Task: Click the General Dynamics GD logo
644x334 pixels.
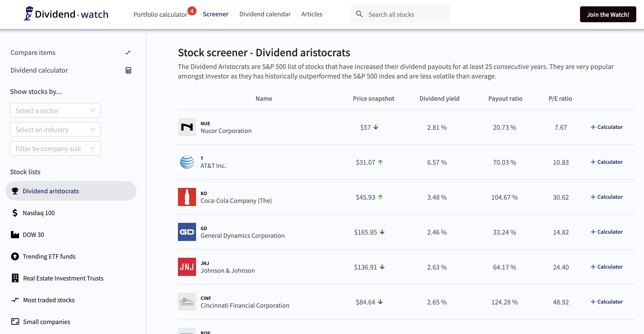Action: [187, 232]
